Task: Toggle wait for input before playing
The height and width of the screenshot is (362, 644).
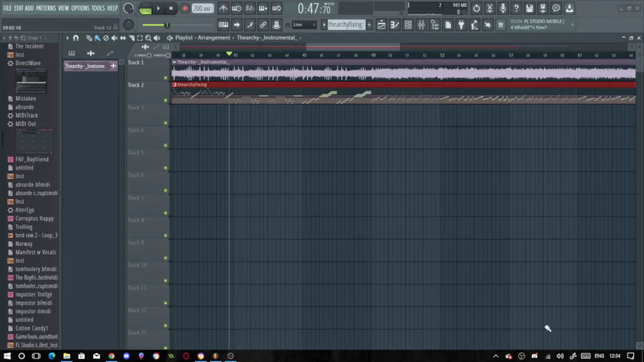Action: click(x=237, y=8)
